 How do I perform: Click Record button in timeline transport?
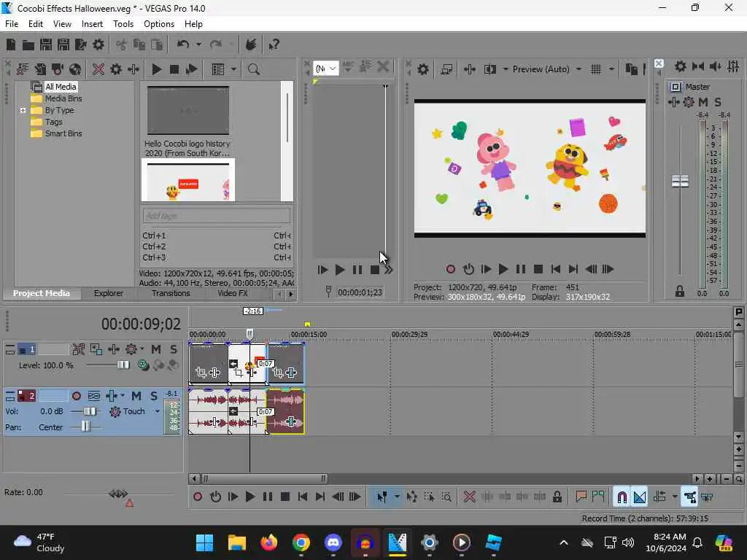198,497
